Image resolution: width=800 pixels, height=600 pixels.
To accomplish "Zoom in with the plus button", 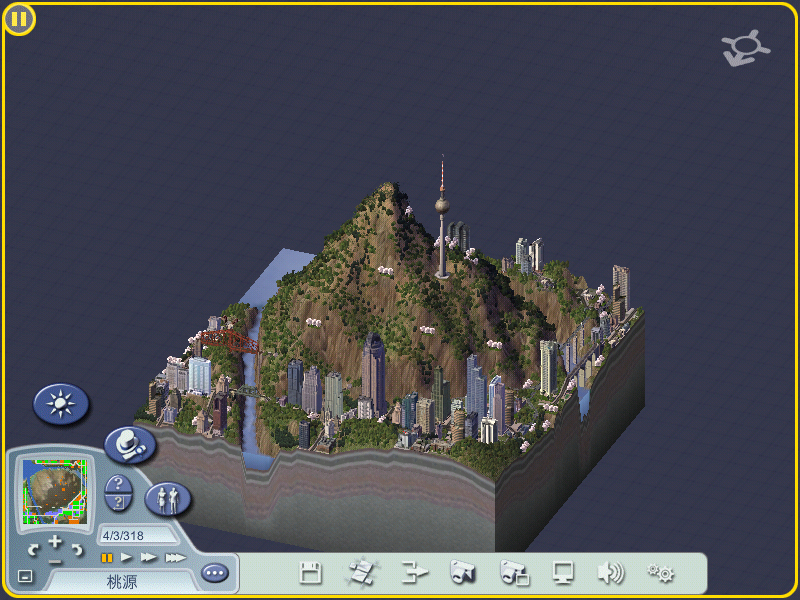I will coord(55,541).
